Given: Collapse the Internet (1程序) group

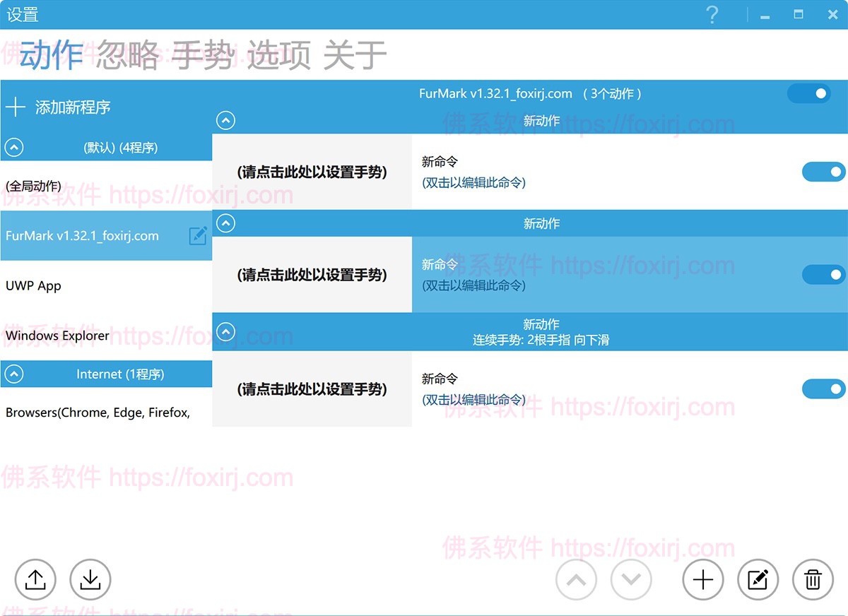Looking at the screenshot, I should click(13, 374).
